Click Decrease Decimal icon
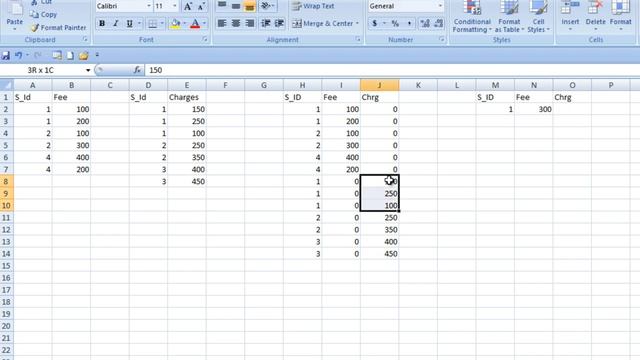The height and width of the screenshot is (360, 640). pos(439,23)
